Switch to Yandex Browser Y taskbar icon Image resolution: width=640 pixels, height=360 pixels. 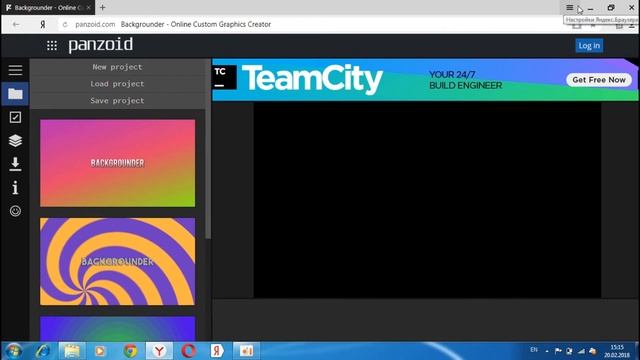pos(159,351)
